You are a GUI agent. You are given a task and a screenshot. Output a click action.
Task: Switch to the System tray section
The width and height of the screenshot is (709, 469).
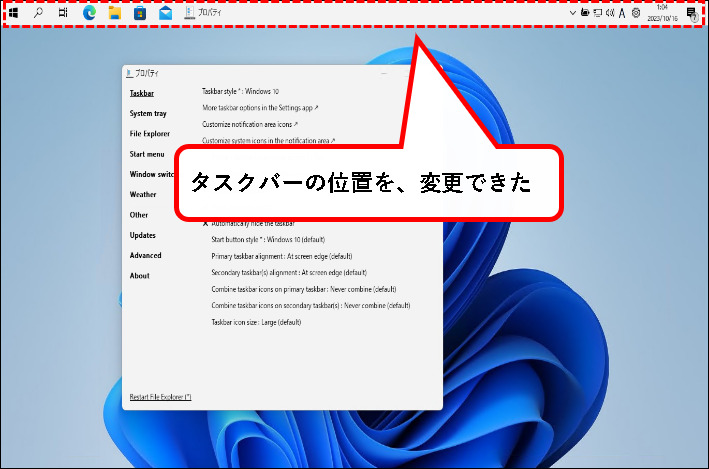148,113
